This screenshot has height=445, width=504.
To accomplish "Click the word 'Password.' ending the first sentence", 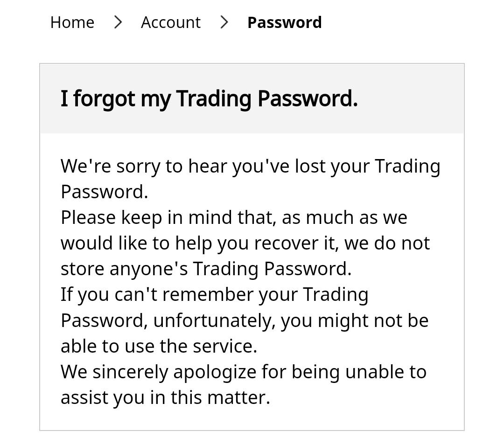I will pos(104,192).
